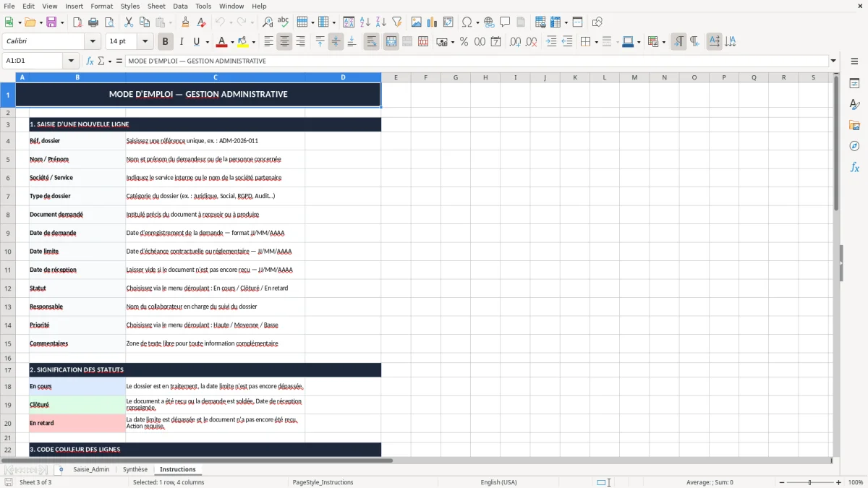
Task: Run the spelling check (abc) icon
Action: coord(284,22)
